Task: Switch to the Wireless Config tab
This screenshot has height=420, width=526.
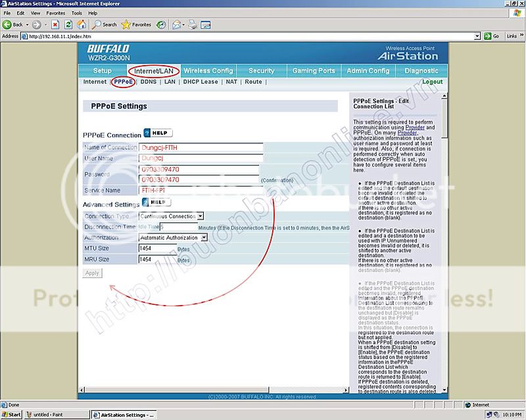Action: [208, 71]
